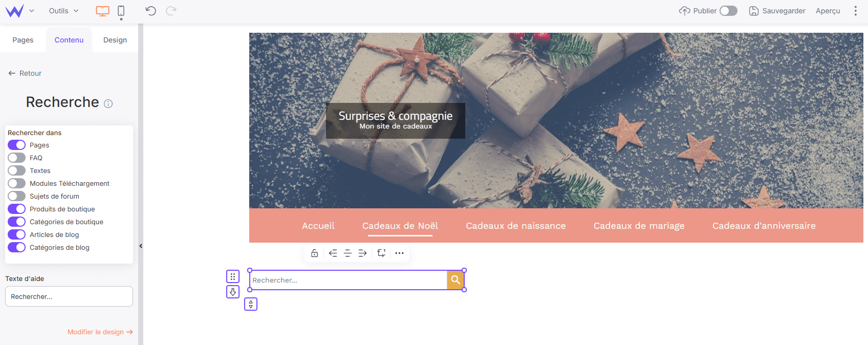Center the search block
This screenshot has height=345, width=868.
click(x=348, y=253)
